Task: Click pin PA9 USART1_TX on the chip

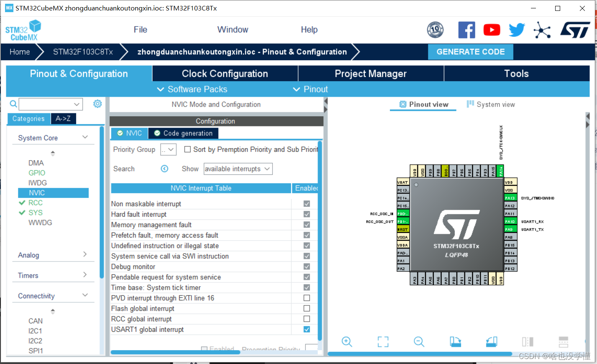Action: pyautogui.click(x=510, y=229)
